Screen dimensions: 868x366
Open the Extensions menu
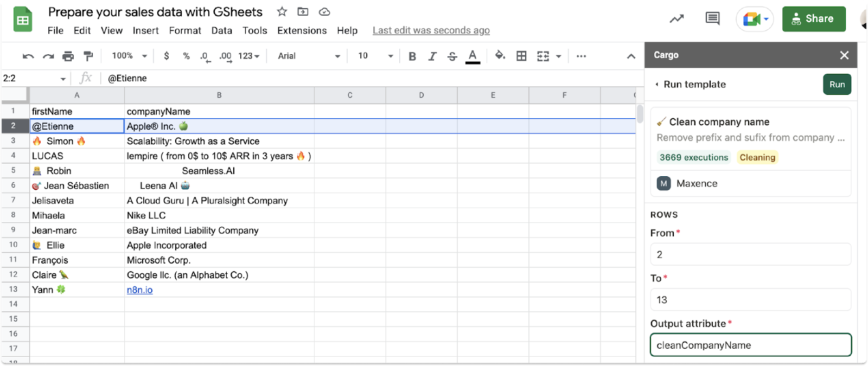[x=302, y=30]
